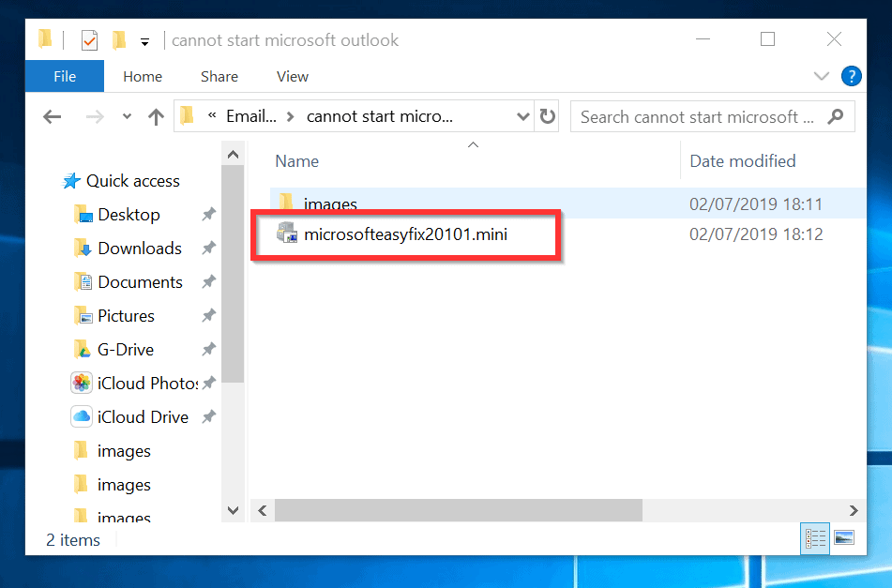The image size is (892, 588).
Task: Navigate up one folder level
Action: [x=156, y=117]
